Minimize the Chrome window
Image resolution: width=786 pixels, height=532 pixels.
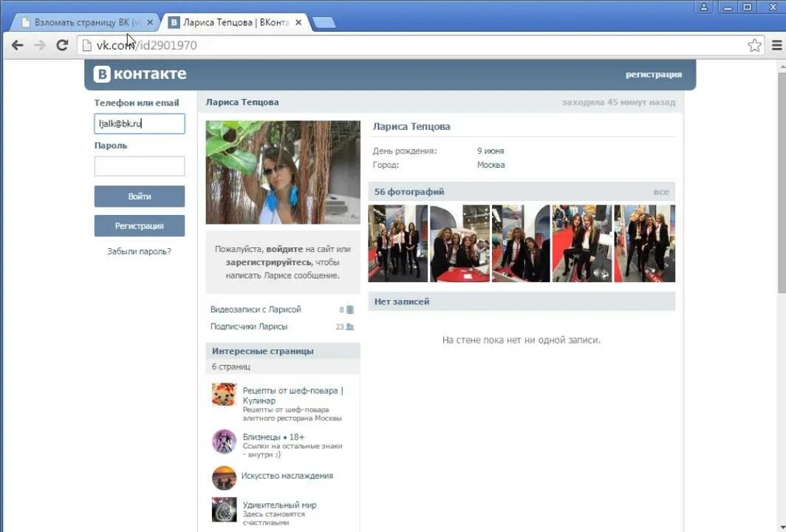728,7
